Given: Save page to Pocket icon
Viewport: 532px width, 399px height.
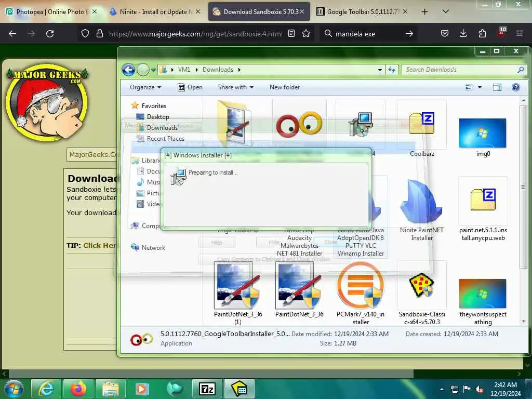Looking at the screenshot, I should pos(445,34).
